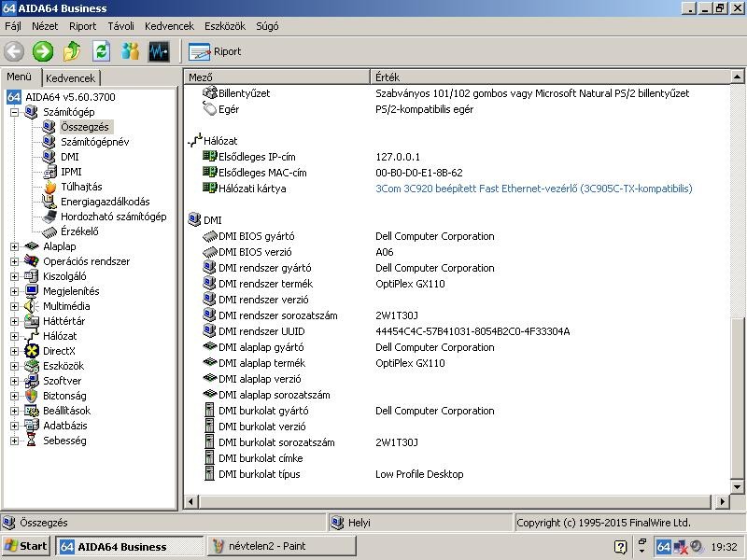Select the IPMI tree item icon
This screenshot has width=747, height=560.
pyautogui.click(x=49, y=172)
